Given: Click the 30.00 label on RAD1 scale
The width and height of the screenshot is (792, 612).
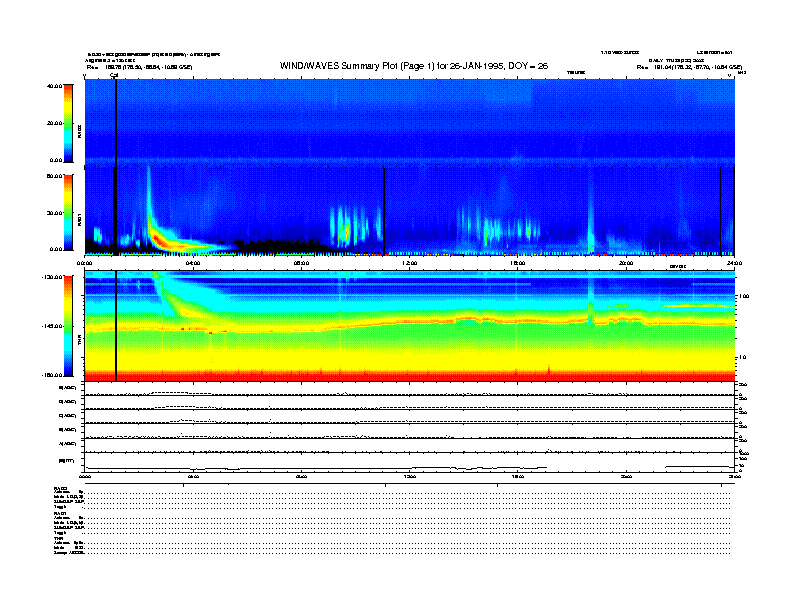Looking at the screenshot, I should pyautogui.click(x=54, y=213).
